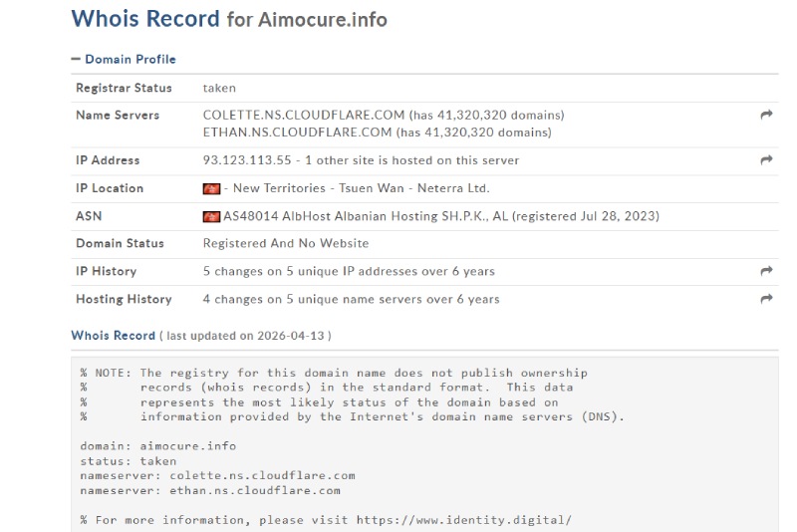
Task: Click the IP address 93.123.113.55
Action: click(x=247, y=160)
